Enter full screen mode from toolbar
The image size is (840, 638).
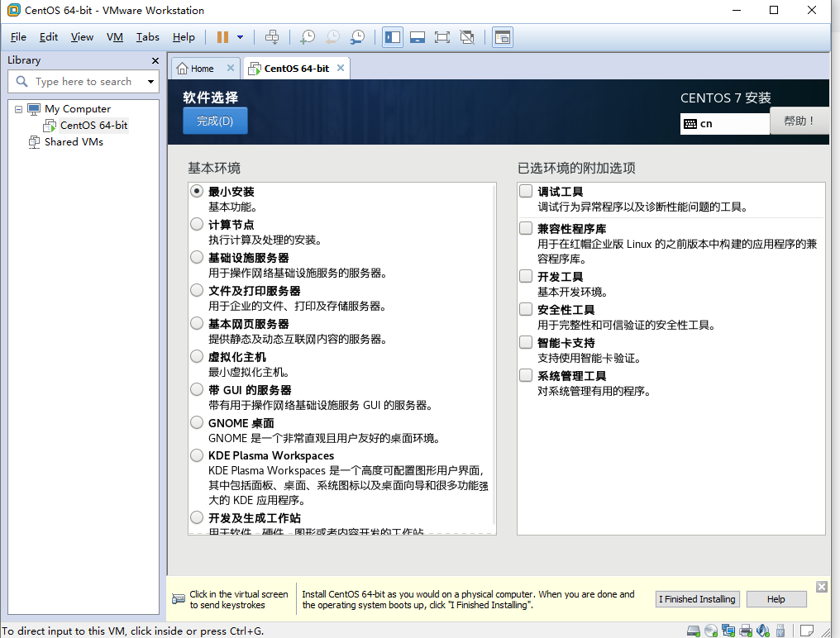(442, 37)
